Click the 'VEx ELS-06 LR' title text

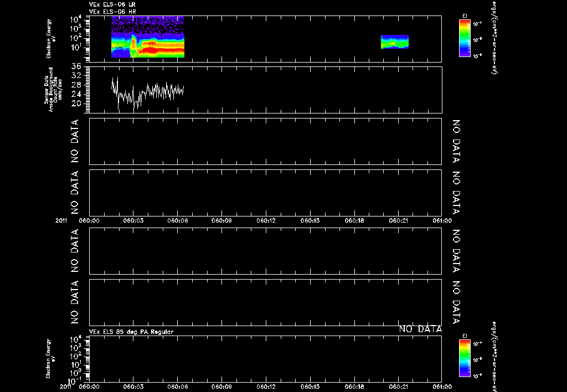[112, 4]
